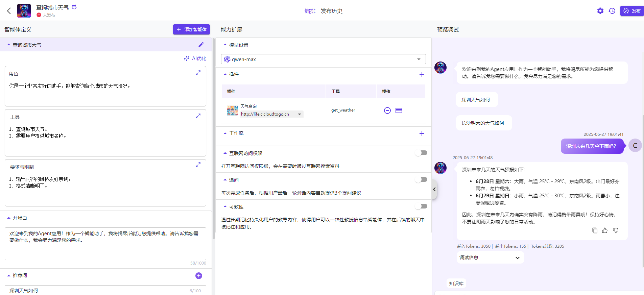
Task: Edit the 查询城市天气 agent name with pencil
Action: [201, 45]
